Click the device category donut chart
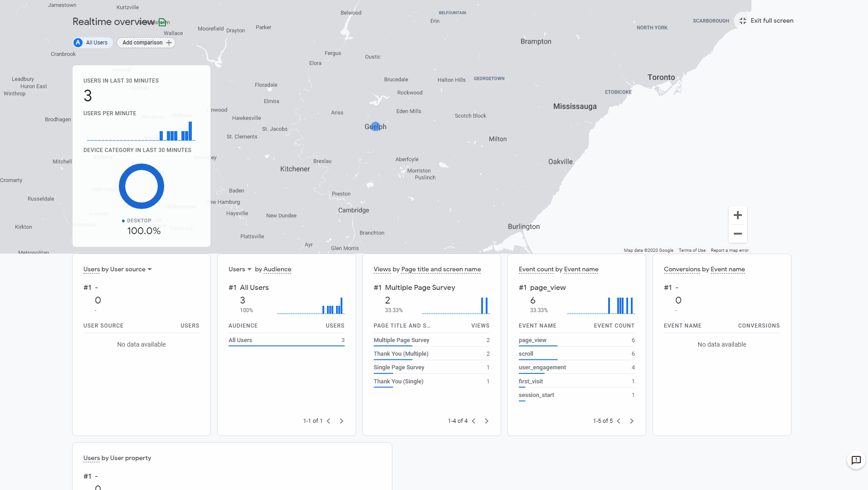 pyautogui.click(x=141, y=186)
